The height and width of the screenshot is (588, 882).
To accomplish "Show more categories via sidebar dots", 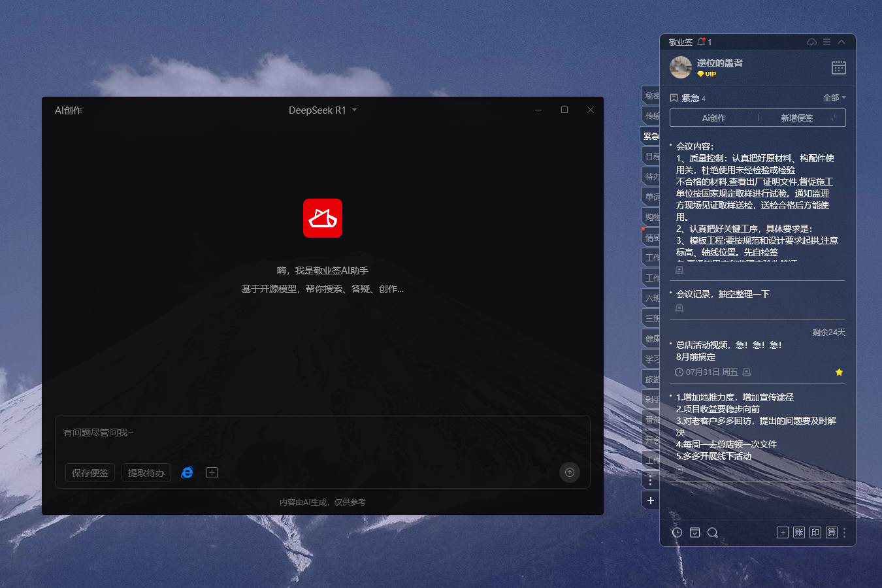I will point(650,480).
